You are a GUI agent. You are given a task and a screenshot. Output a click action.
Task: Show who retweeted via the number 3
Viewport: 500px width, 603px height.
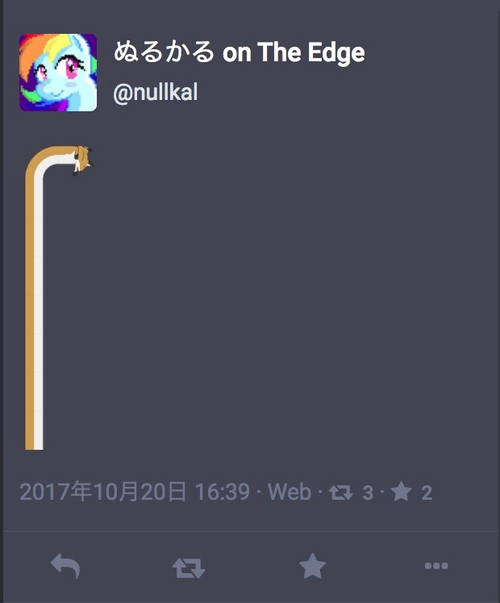pos(368,493)
